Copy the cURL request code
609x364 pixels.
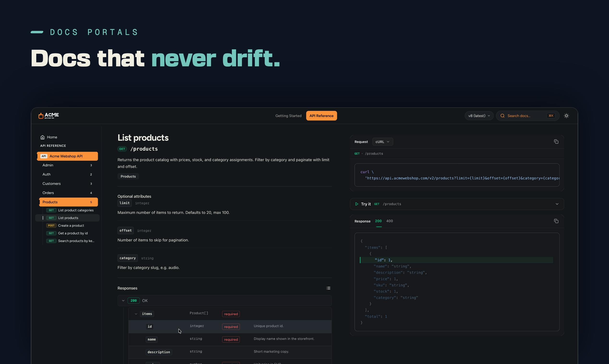(556, 142)
